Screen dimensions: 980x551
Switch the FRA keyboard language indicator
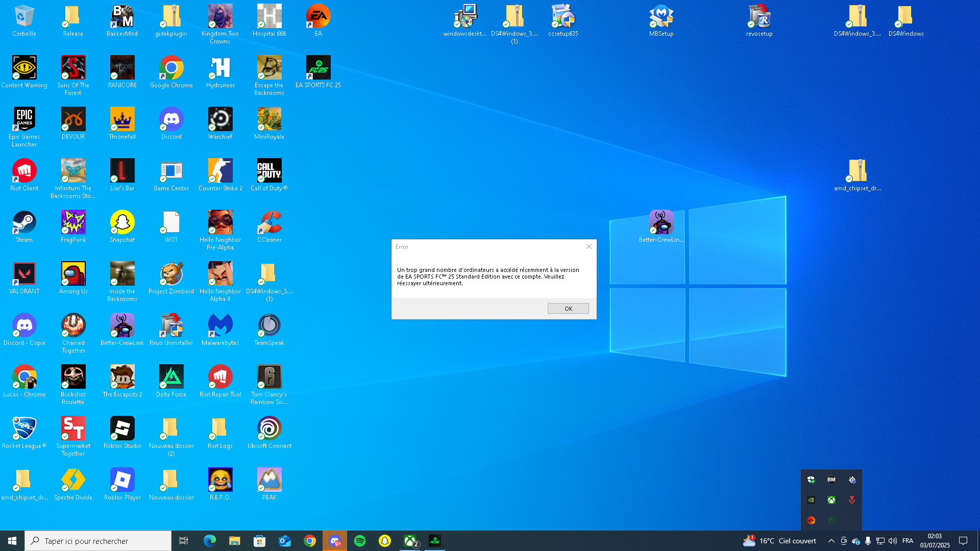[x=908, y=541]
